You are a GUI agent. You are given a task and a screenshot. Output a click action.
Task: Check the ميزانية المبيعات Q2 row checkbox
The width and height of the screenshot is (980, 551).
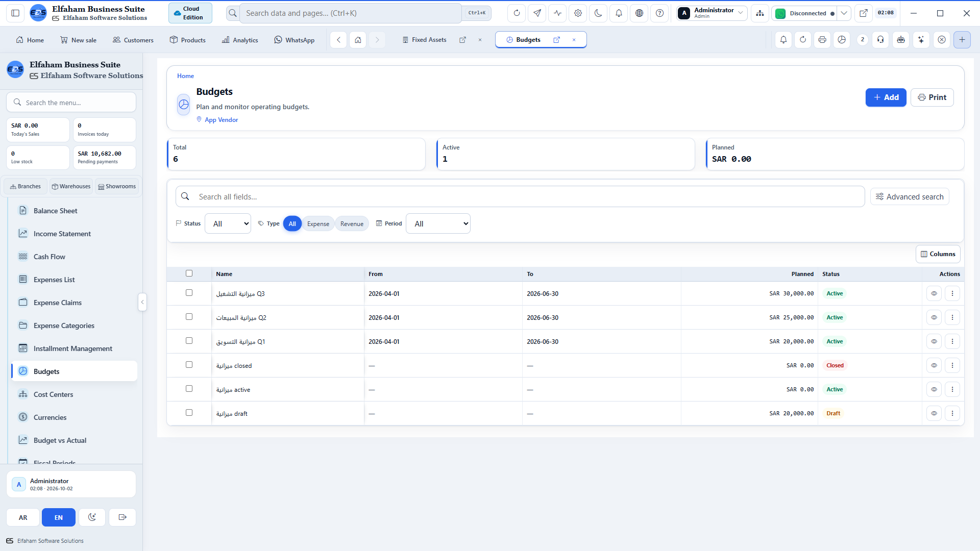[x=189, y=317]
